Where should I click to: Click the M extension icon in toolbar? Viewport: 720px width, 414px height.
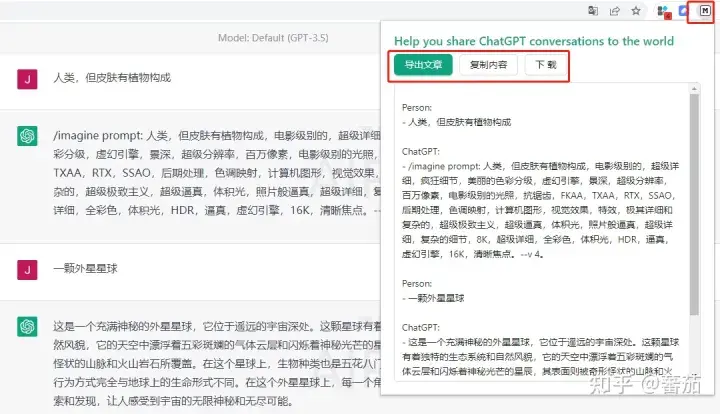(x=705, y=11)
